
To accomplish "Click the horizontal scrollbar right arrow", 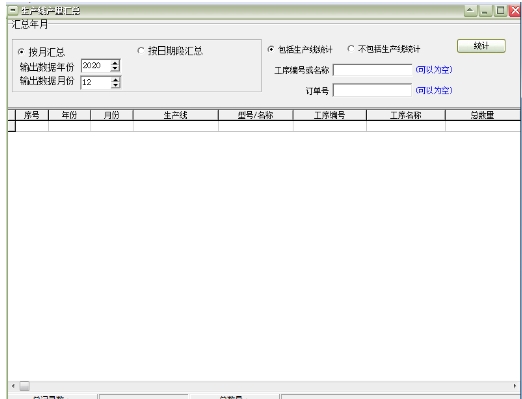I will (515, 386).
